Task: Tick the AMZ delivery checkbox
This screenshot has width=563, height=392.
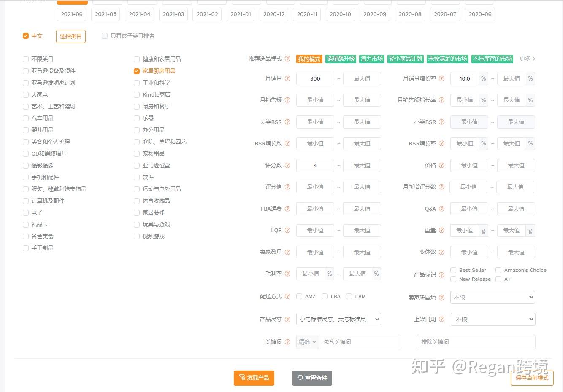Action: pyautogui.click(x=299, y=296)
